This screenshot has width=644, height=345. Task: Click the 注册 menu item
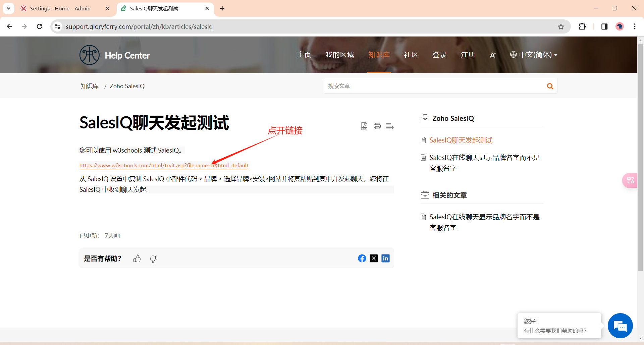468,55
